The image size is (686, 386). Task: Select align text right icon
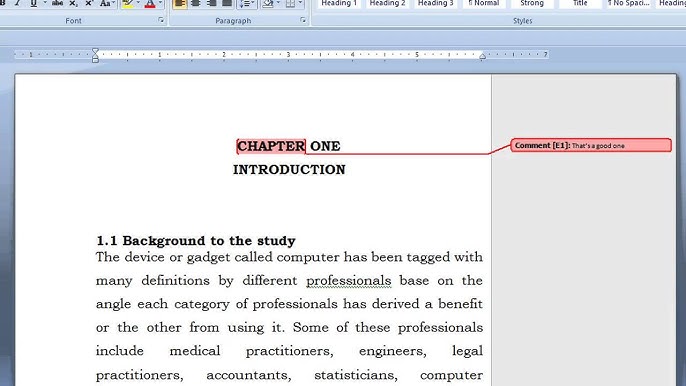pos(211,4)
